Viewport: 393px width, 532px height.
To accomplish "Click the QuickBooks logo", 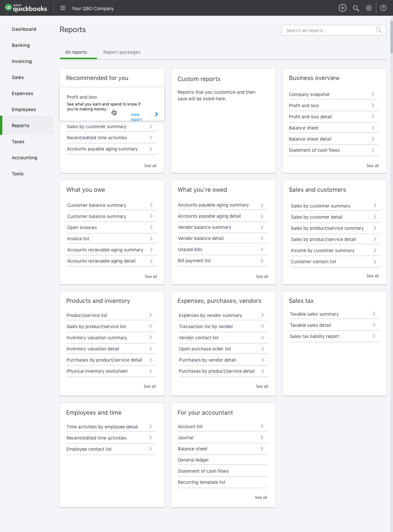I will (x=26, y=8).
